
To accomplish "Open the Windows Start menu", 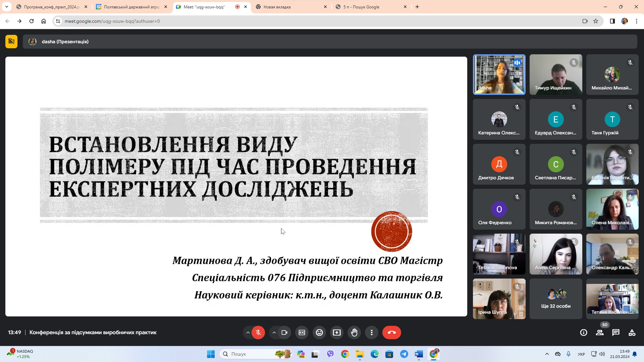I will coord(211,354).
